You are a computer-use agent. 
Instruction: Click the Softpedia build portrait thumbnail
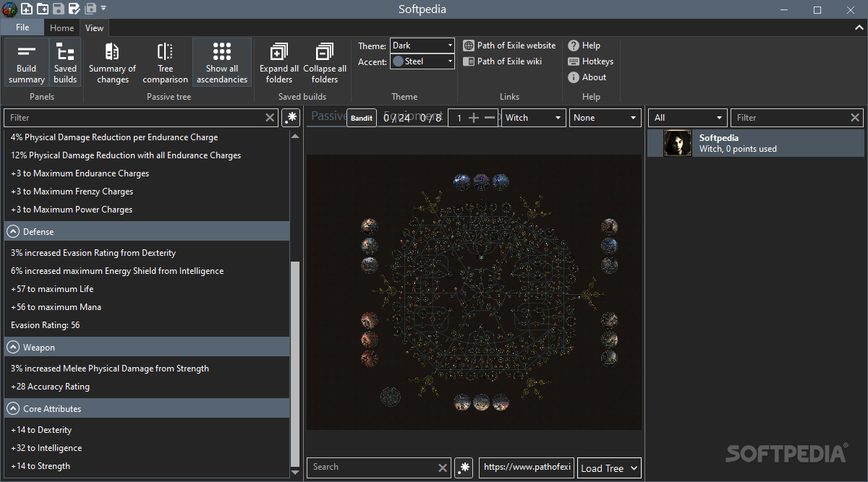pos(678,143)
